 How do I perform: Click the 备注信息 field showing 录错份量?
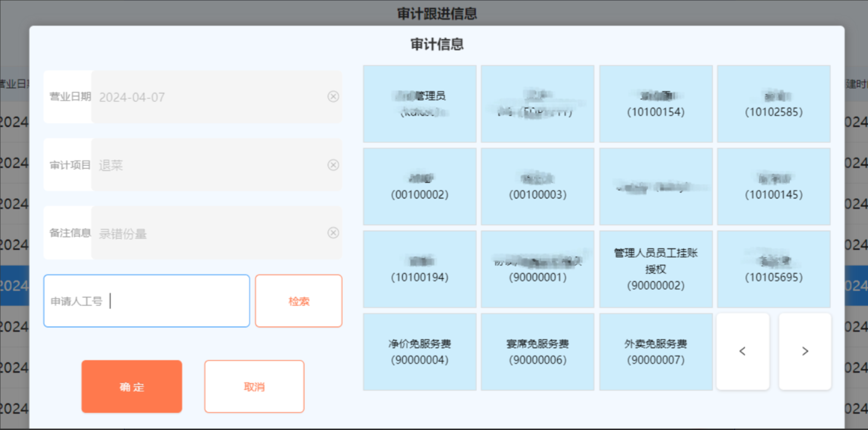point(209,233)
